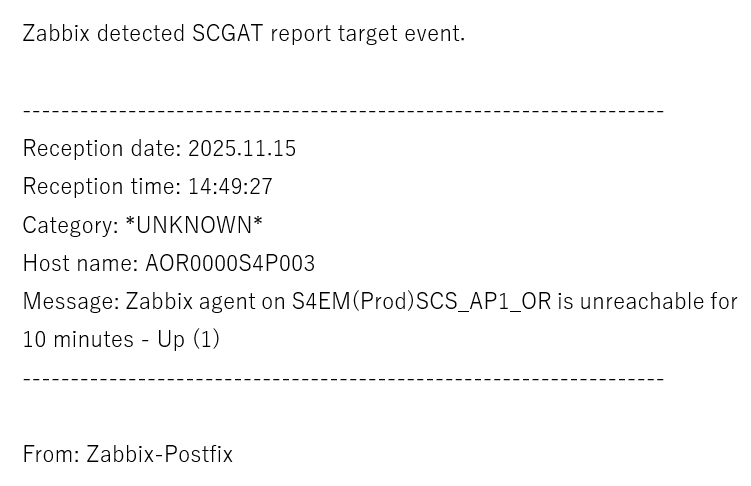Click the 'Up (1)' status text

click(x=188, y=339)
